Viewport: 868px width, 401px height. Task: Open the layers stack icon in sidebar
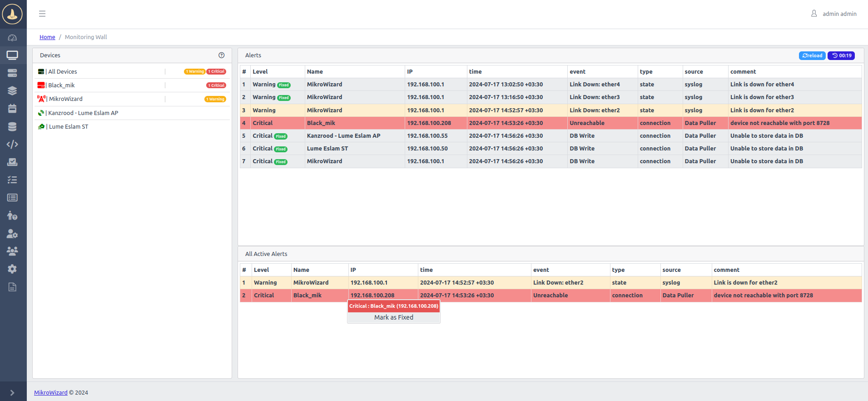pos(12,91)
